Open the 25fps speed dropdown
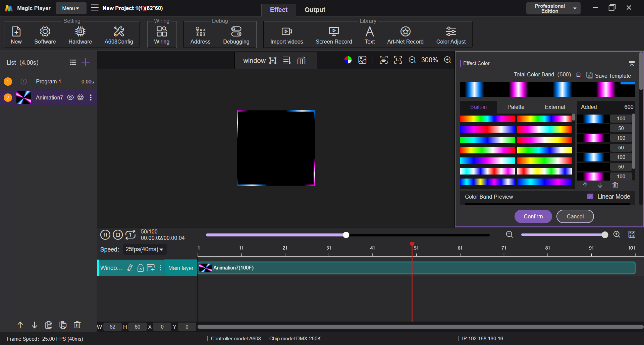This screenshot has width=644, height=345. (x=145, y=249)
